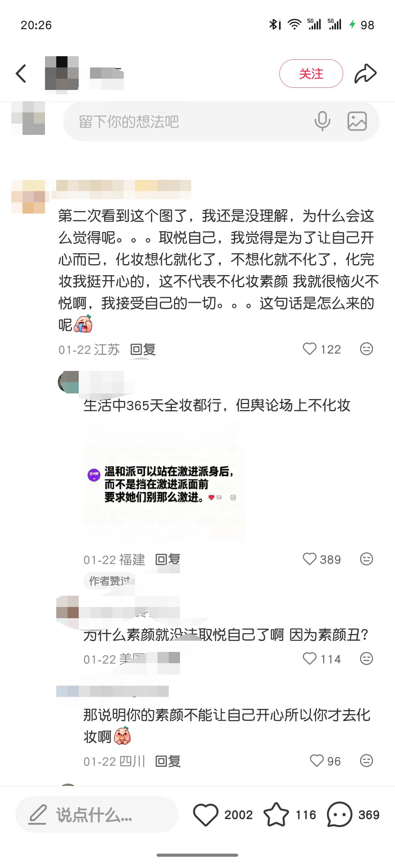Viewport: 395px width, 868px height.
Task: Tap 回复 under the Jiangsu comment
Action: (x=143, y=349)
